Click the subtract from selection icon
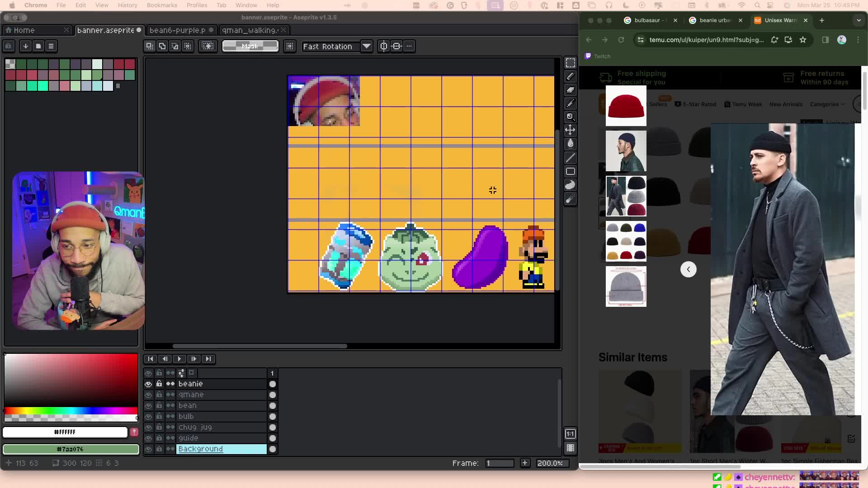The width and height of the screenshot is (868, 488). click(175, 46)
